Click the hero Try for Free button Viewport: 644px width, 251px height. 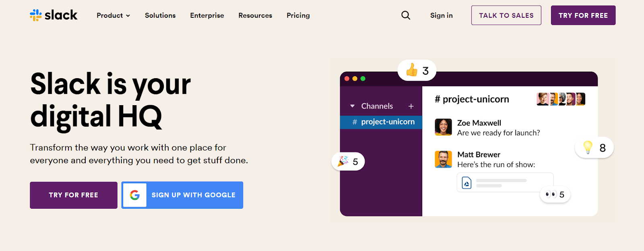[x=74, y=195]
